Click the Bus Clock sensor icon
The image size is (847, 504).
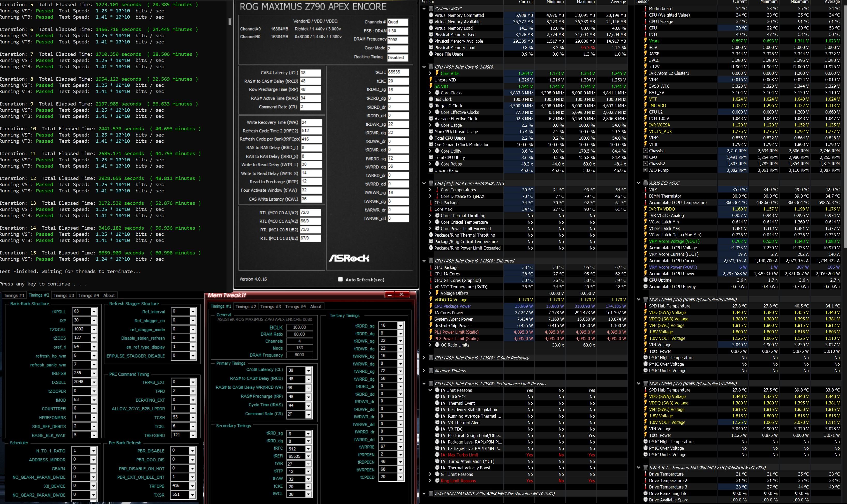(x=431, y=99)
